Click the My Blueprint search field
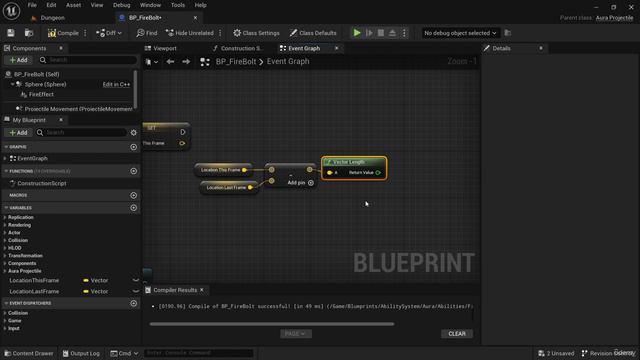Image resolution: width=640 pixels, height=360 pixels. (82, 133)
